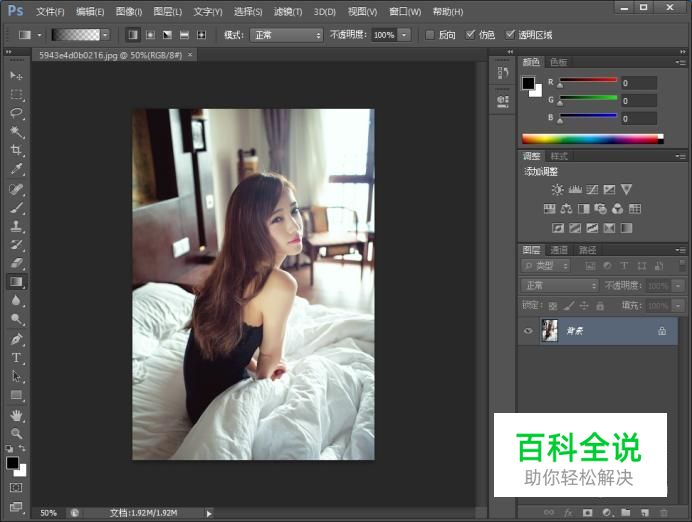Click the 背景 layer thumbnail
Viewport: 692px width, 522px height.
pyautogui.click(x=549, y=330)
